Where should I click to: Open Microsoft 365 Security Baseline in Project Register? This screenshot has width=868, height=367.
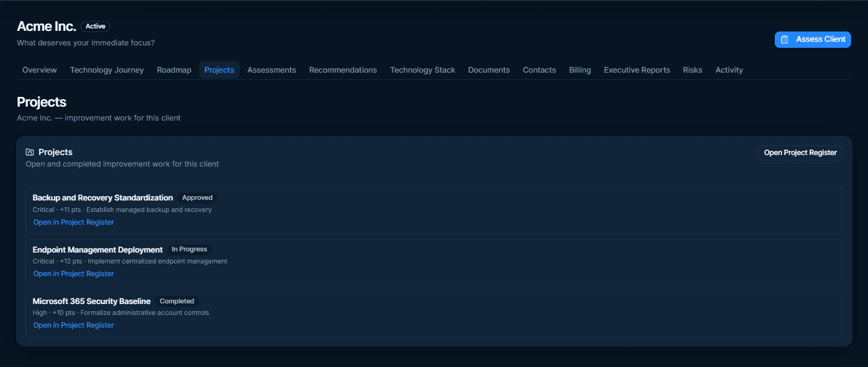click(73, 325)
